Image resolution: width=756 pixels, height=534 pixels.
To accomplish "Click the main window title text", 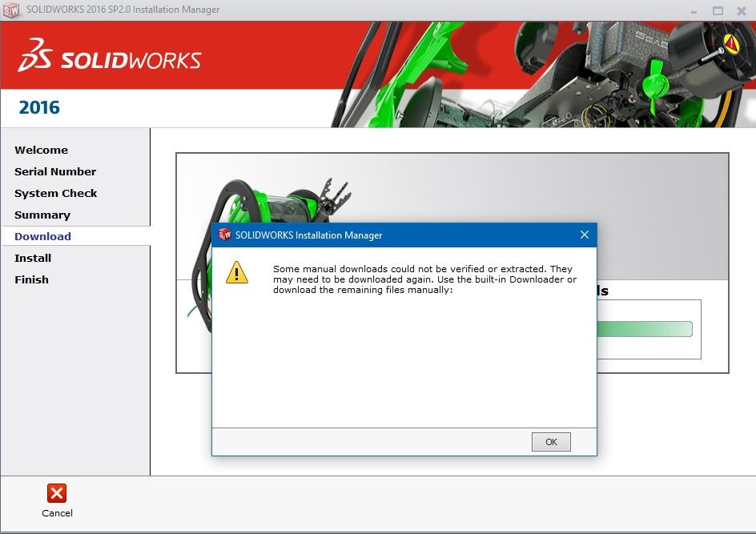I will [x=123, y=10].
